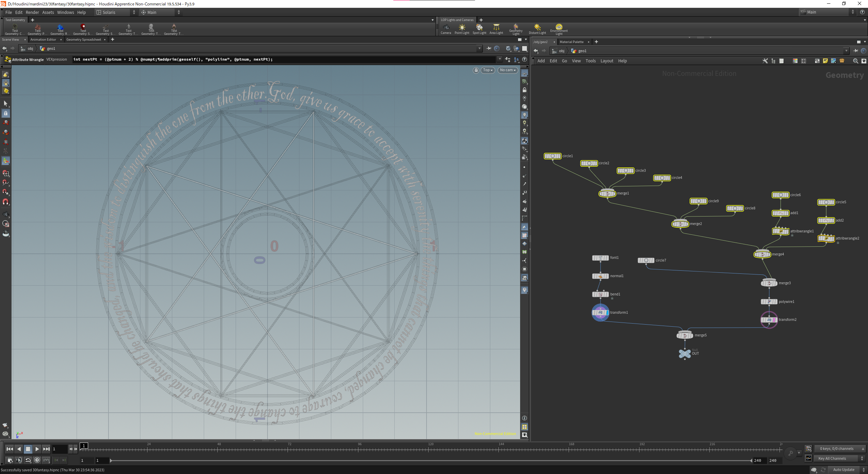868x474 pixels.
Task: Click the VEXpression code field
Action: (283, 59)
